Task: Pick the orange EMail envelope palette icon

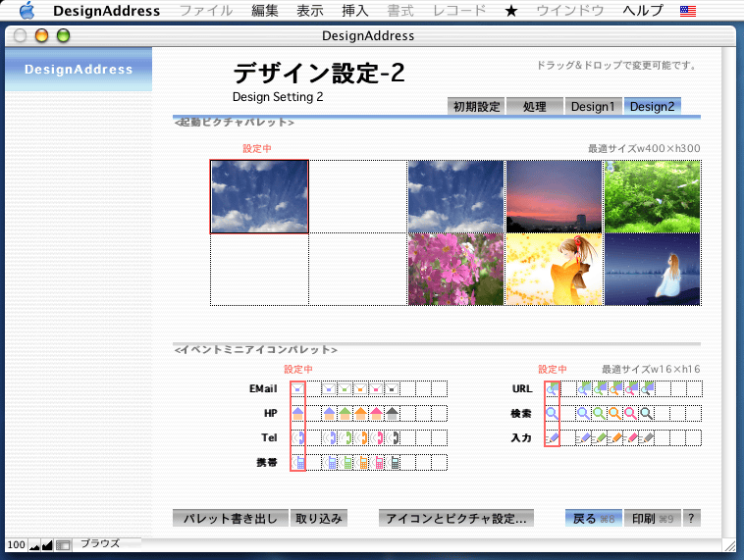Action: [x=360, y=388]
